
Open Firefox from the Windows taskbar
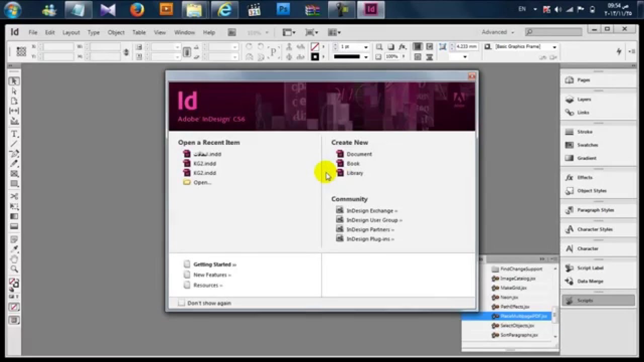point(137,9)
